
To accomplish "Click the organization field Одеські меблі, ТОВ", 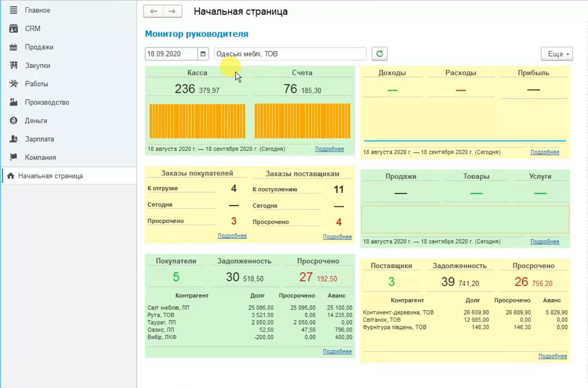I will click(290, 54).
